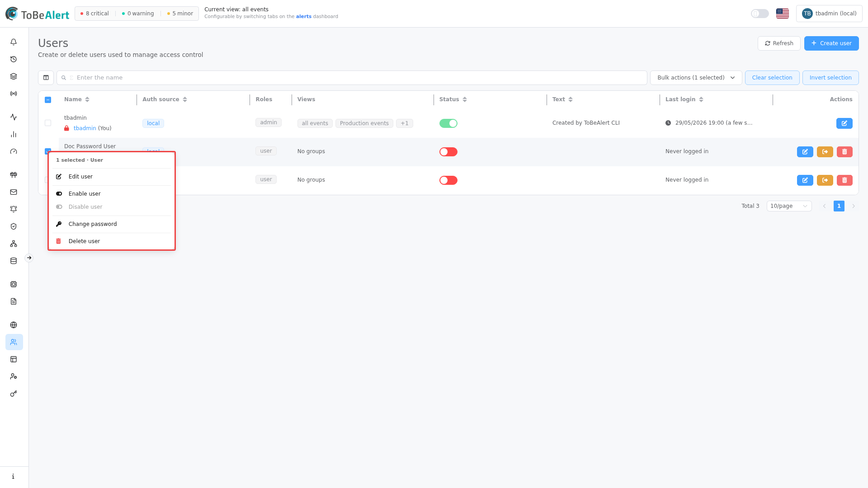Open the database icon in sidebar
Image resolution: width=868 pixels, height=488 pixels.
[x=14, y=261]
